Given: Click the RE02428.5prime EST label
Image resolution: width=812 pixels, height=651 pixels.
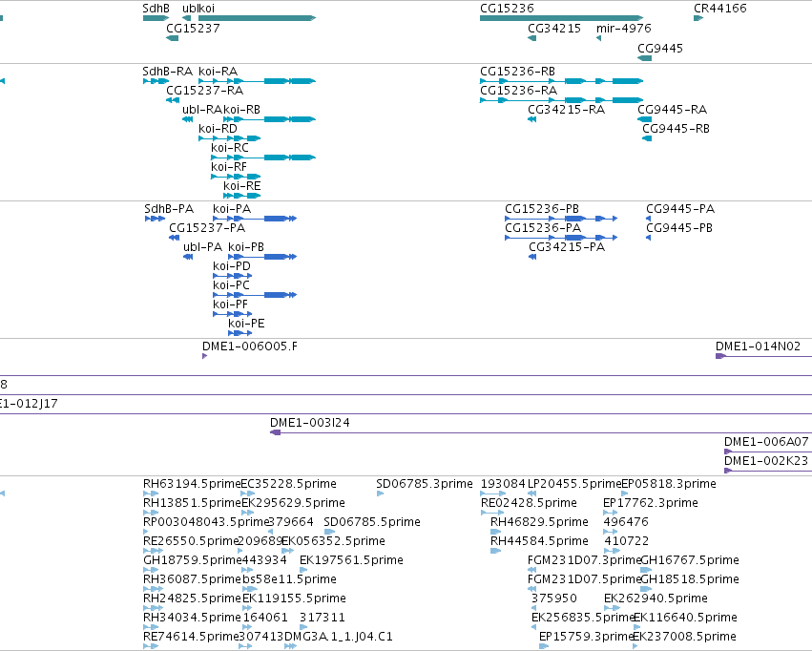Looking at the screenshot, I should [529, 503].
